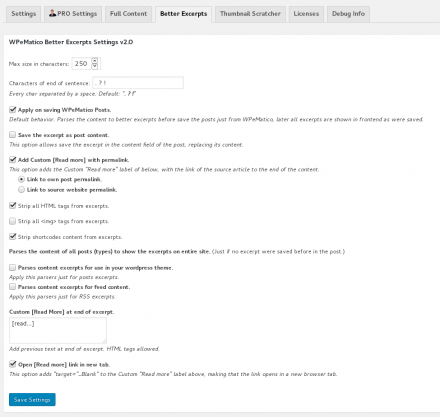Open the Thumbnail Scratcher tab
This screenshot has height=417, width=440.
pos(250,14)
